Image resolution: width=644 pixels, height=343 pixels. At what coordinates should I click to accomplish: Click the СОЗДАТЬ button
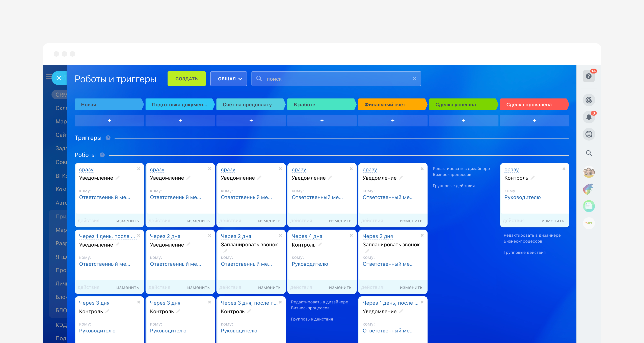click(x=186, y=79)
